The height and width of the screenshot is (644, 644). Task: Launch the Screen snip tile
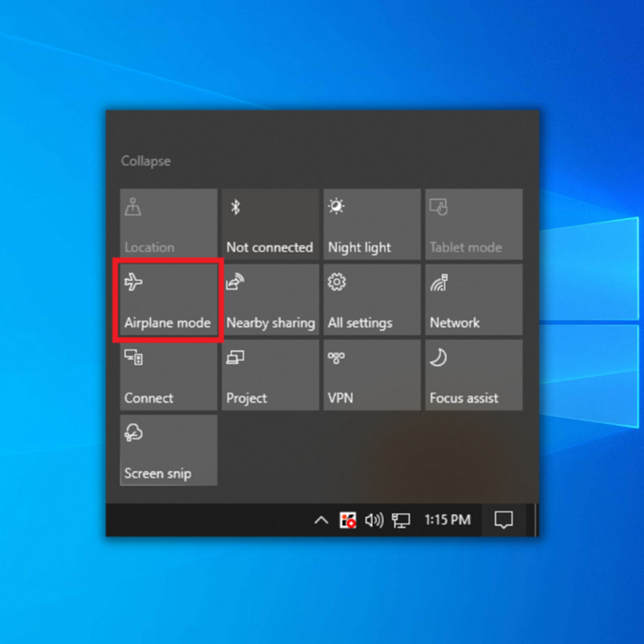tap(168, 450)
